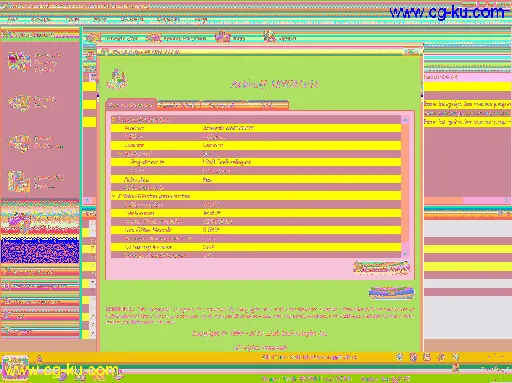Viewport: 512px width, 383px height.
Task: Click the scroll-up arrow of the information list
Action: click(405, 120)
